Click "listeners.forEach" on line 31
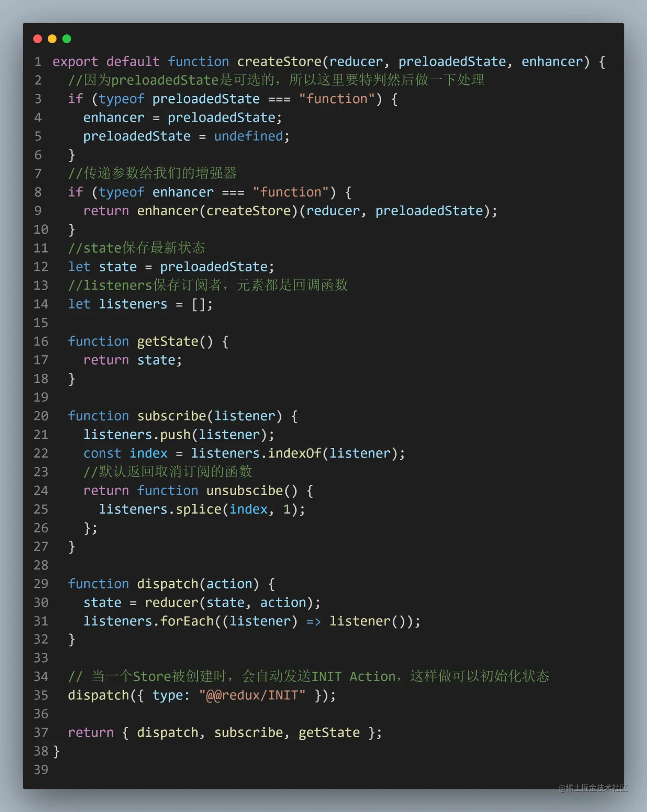Viewport: 647px width, 812px height. click(x=148, y=621)
